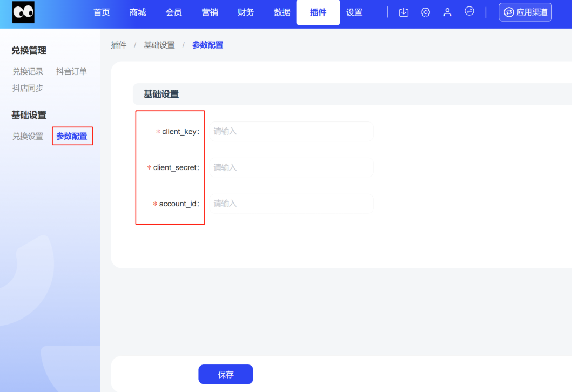Open the user profile icon

[447, 12]
